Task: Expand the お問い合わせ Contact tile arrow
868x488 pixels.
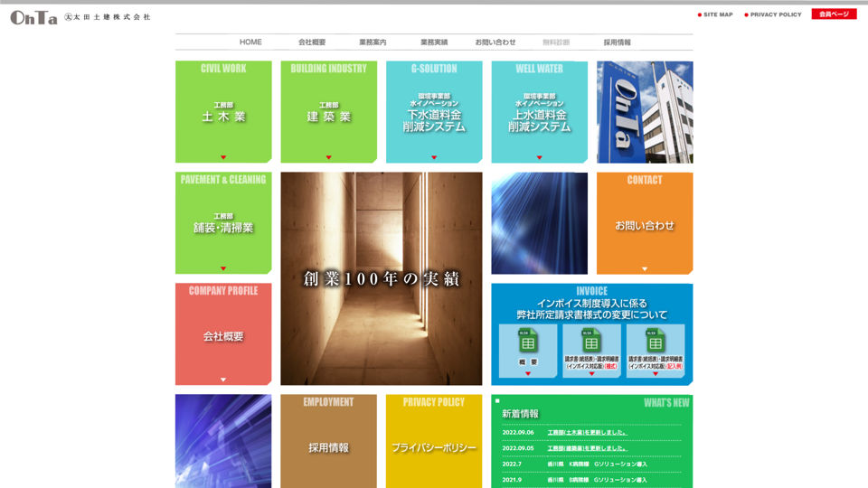Action: tap(645, 268)
